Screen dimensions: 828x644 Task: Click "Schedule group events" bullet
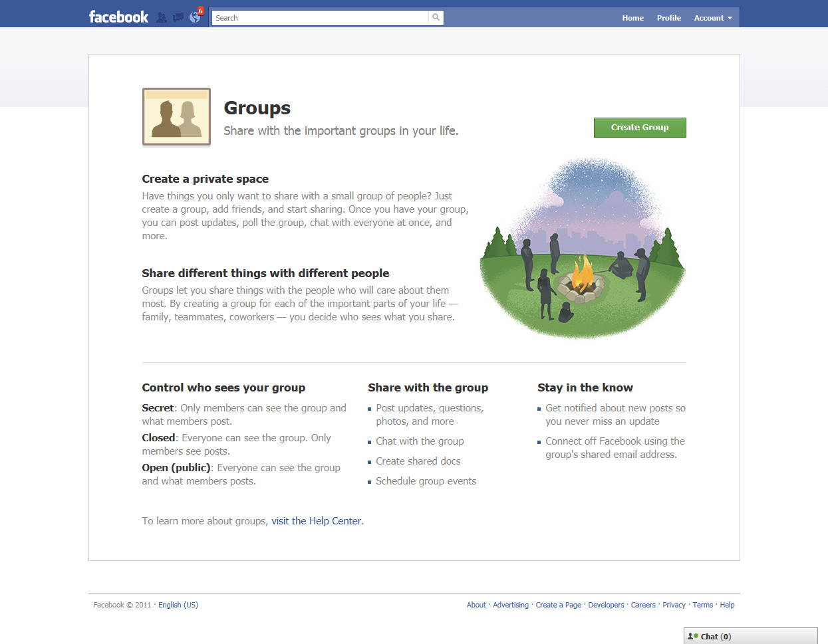click(426, 481)
